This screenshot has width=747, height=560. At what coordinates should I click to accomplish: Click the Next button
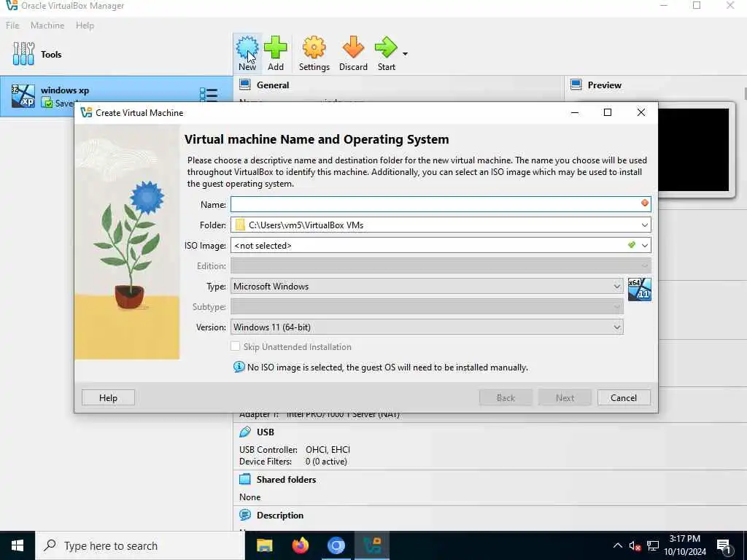tap(565, 397)
